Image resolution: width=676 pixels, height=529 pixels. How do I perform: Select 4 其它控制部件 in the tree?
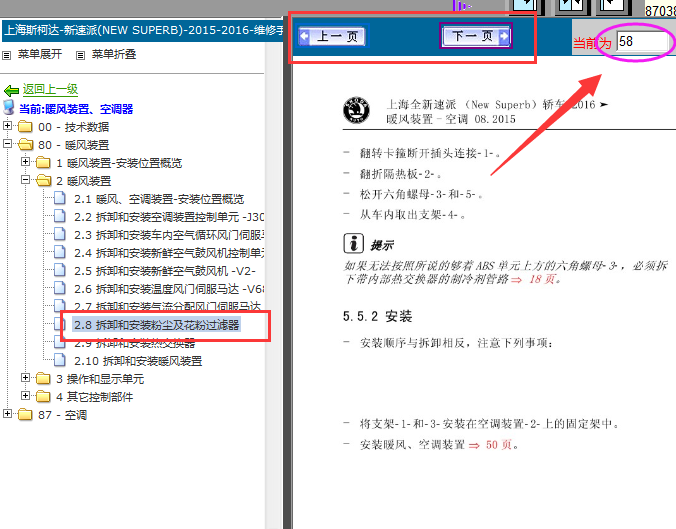[94, 397]
